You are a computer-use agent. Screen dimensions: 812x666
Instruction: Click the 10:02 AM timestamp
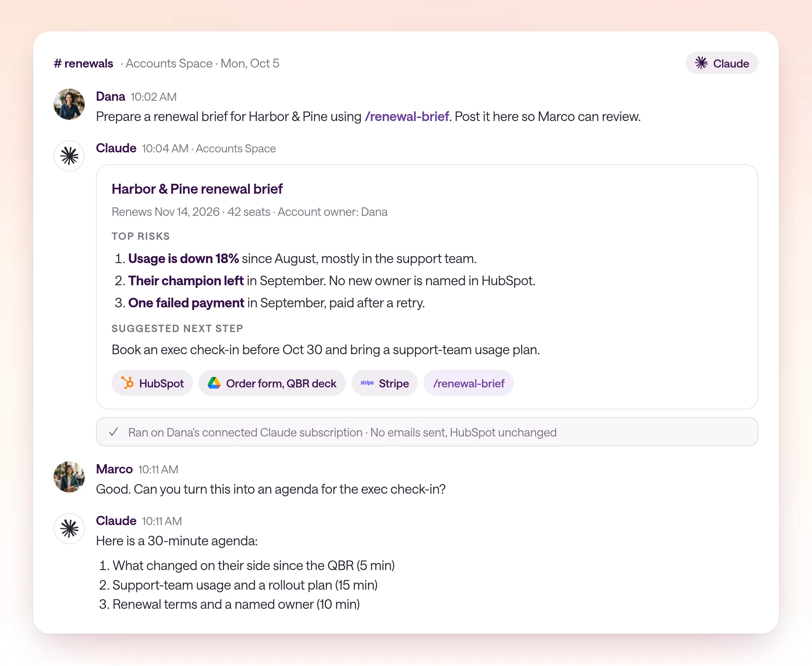pyautogui.click(x=154, y=97)
